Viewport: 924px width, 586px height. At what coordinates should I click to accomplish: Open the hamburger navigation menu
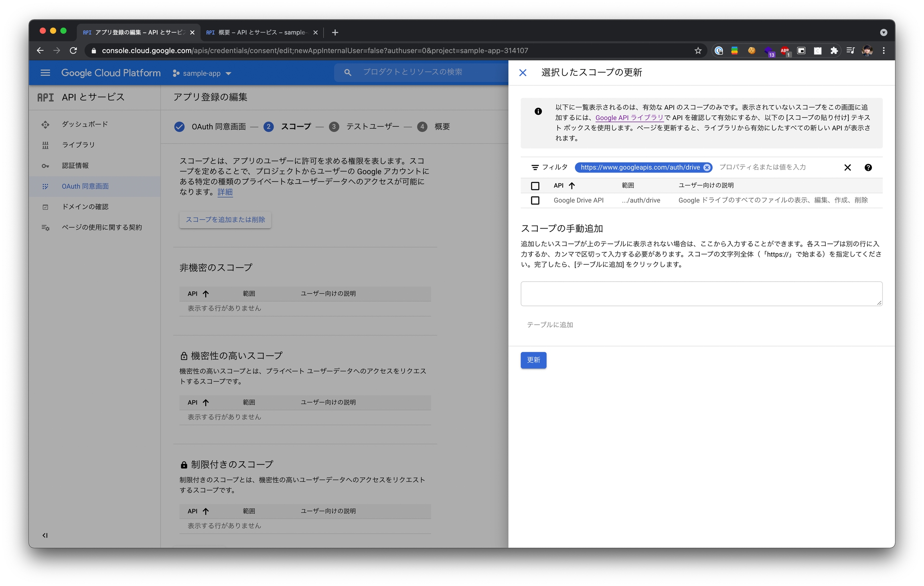coord(45,73)
